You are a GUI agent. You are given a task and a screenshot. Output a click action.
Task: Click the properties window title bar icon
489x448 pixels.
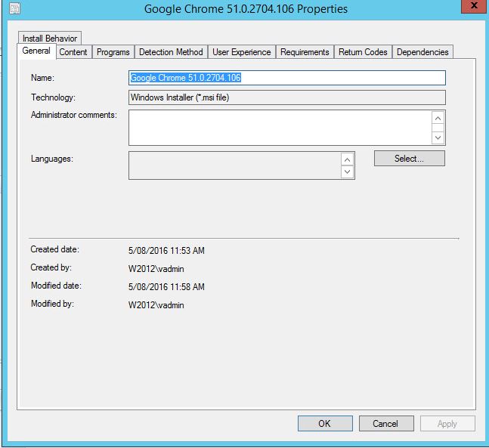[14, 8]
